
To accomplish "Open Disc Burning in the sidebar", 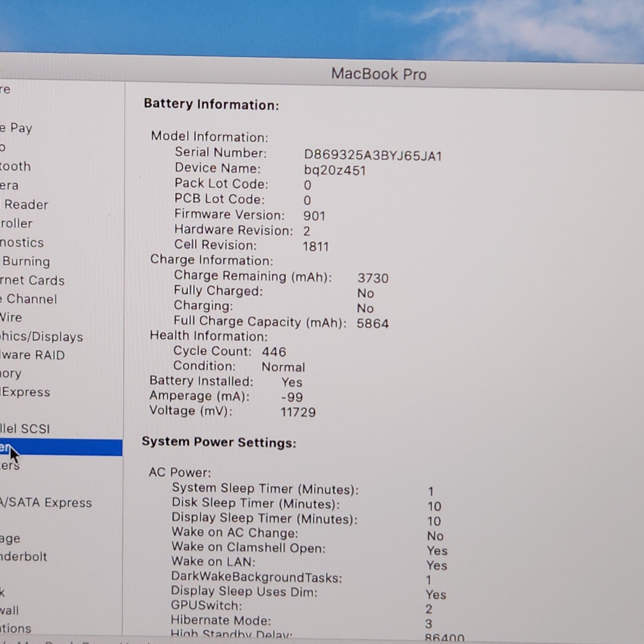I will tap(26, 261).
